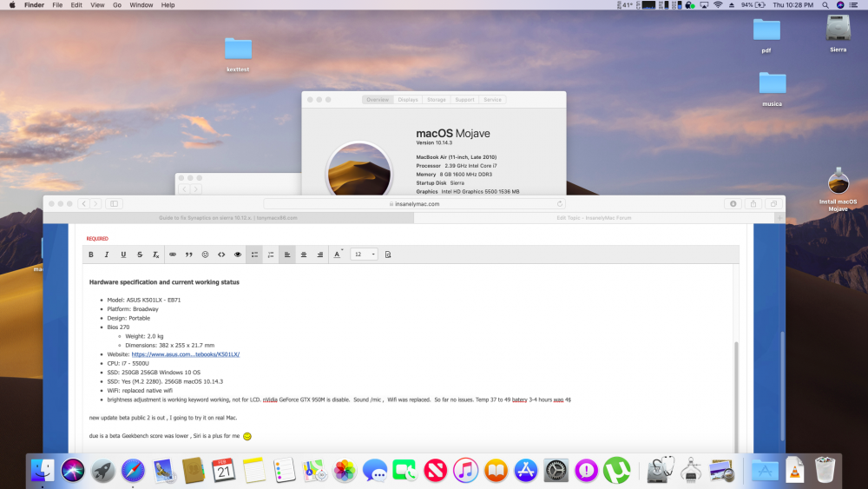Toggle strikethrough formatting in the editor

(140, 254)
